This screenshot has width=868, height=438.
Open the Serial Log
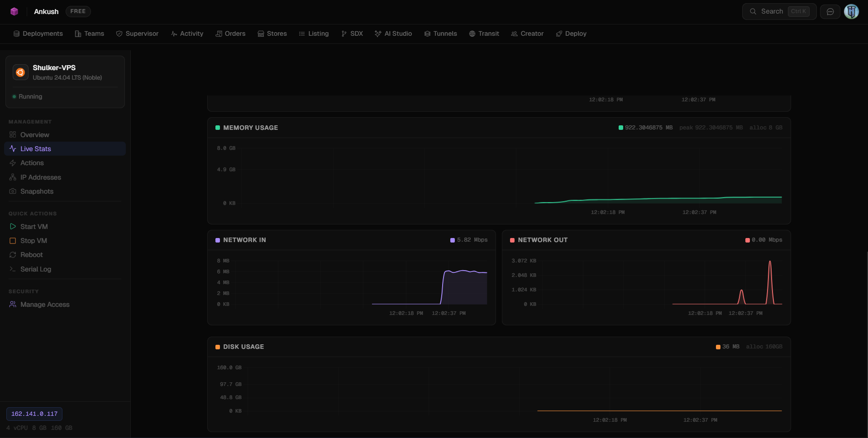pyautogui.click(x=65, y=269)
